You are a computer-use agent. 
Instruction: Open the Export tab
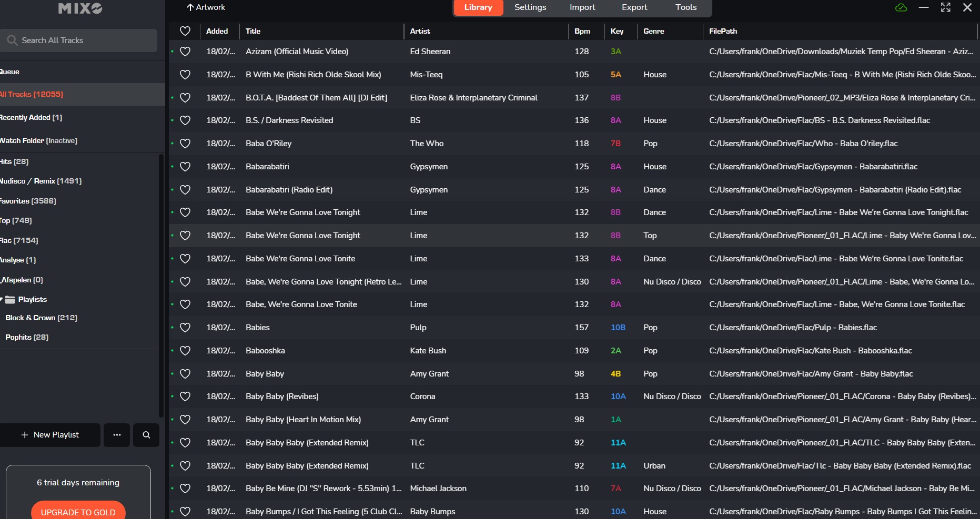click(634, 7)
